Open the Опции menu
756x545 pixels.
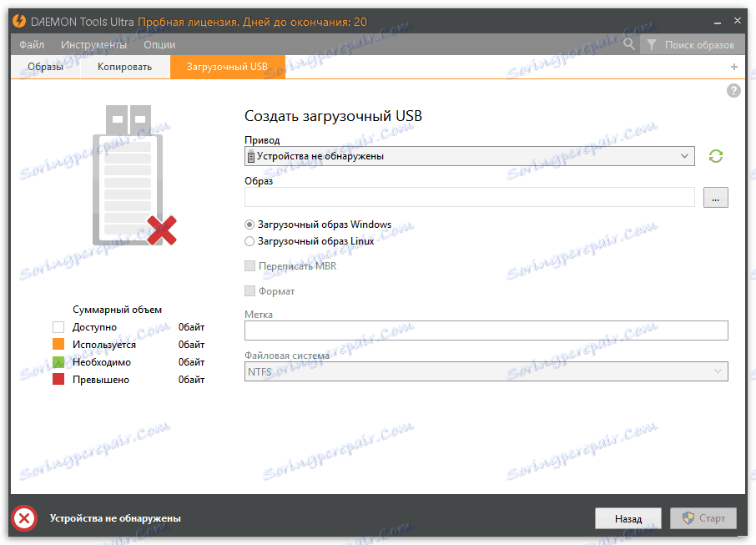pyautogui.click(x=159, y=45)
